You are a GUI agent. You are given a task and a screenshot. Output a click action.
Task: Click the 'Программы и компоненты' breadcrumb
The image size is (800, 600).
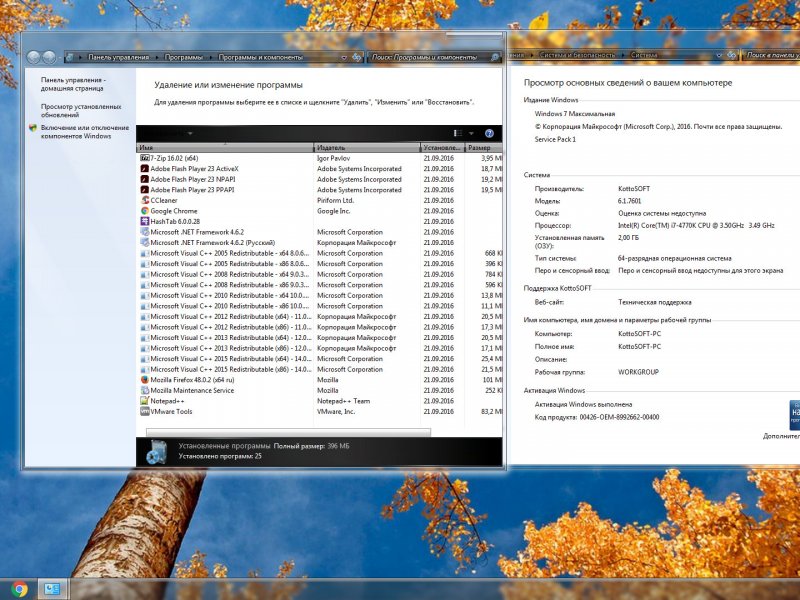(261, 57)
